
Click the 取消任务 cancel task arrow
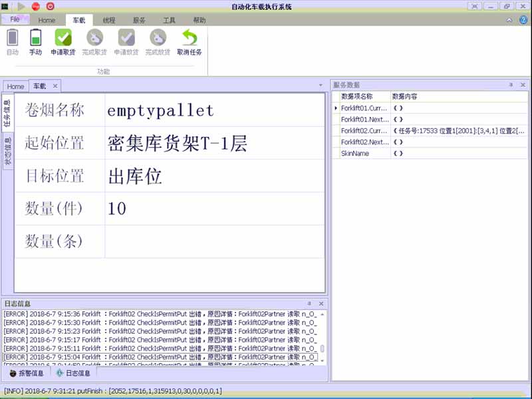190,42
